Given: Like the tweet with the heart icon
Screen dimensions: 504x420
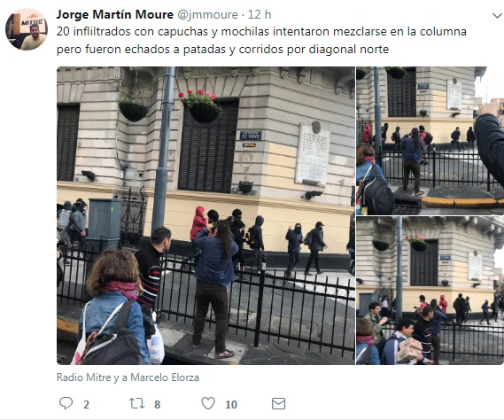Looking at the screenshot, I should tap(208, 403).
